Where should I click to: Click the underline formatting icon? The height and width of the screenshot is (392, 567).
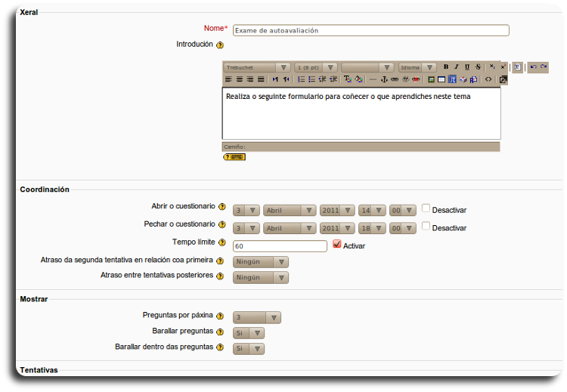467,67
